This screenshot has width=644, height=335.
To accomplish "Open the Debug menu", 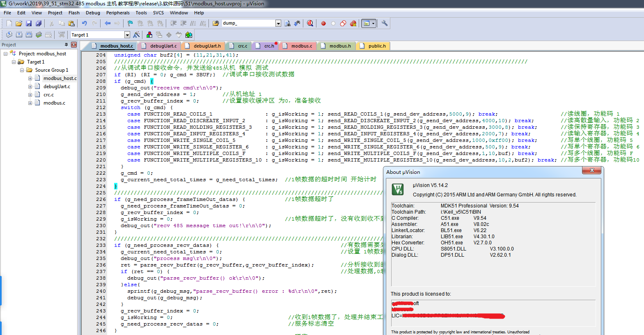I will 93,13.
